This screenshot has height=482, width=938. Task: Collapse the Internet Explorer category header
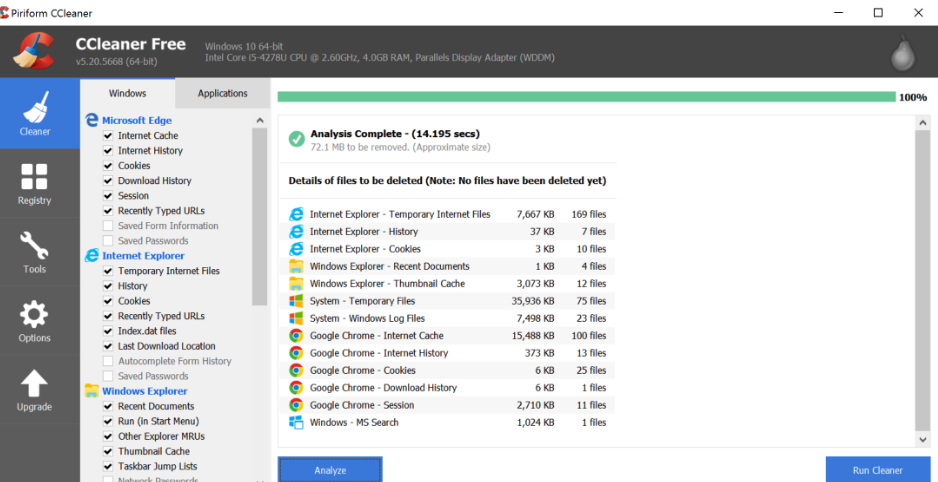(143, 256)
